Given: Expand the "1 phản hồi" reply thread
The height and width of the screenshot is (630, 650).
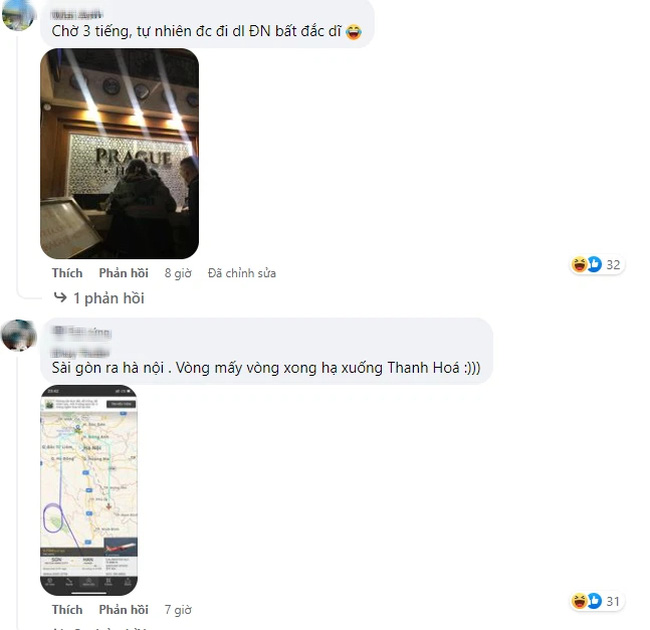Looking at the screenshot, I should point(109,298).
